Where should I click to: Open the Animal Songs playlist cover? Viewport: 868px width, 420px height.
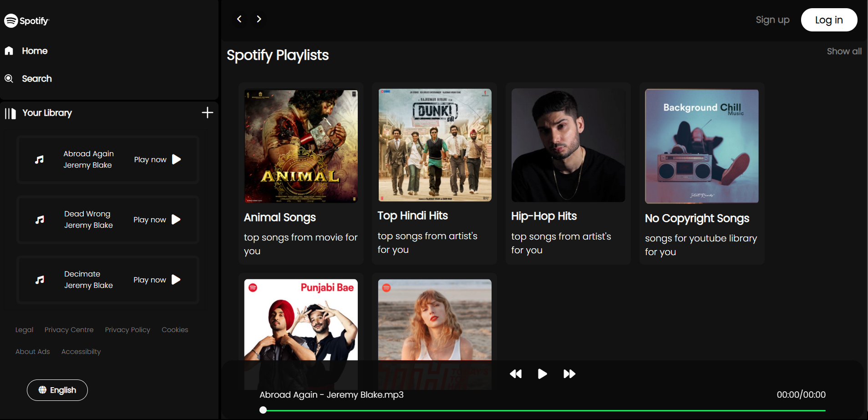(301, 146)
